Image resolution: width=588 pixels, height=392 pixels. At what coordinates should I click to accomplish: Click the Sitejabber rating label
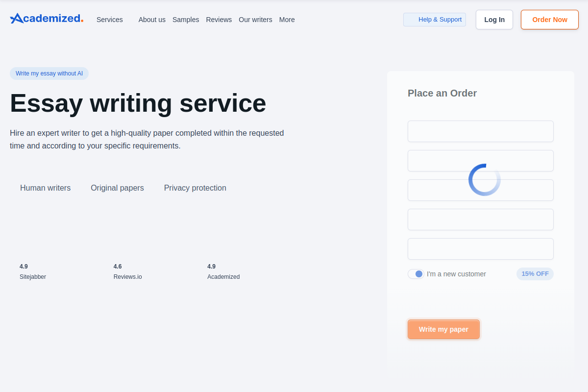pyautogui.click(x=33, y=277)
